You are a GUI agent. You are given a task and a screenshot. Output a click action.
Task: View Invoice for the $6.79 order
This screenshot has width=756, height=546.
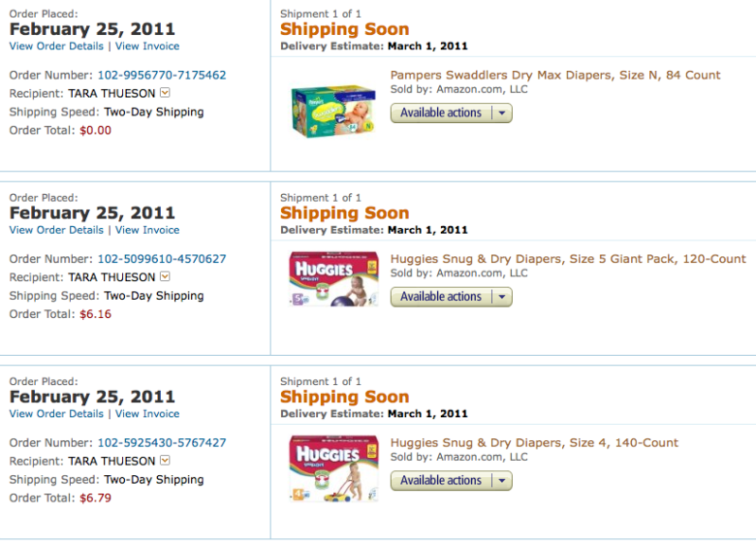(x=147, y=414)
